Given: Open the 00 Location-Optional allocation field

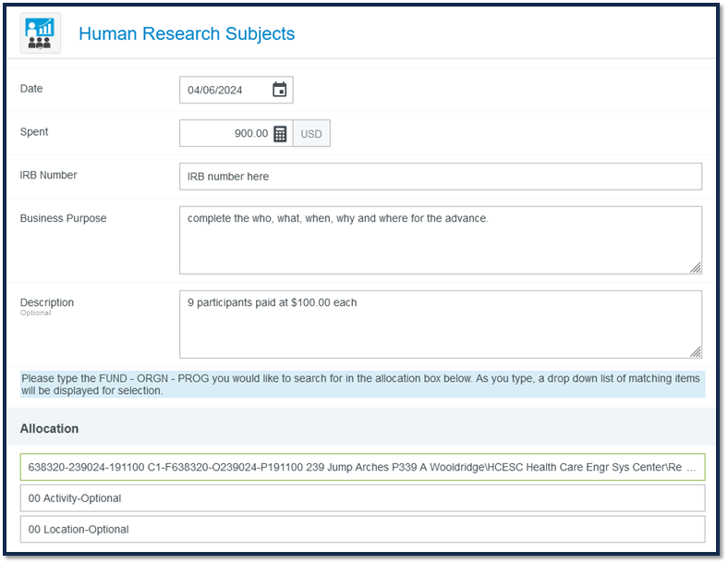Looking at the screenshot, I should coord(362,529).
